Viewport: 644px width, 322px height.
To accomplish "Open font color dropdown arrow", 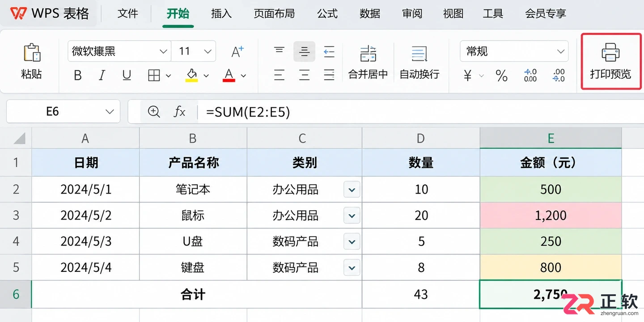I will pos(243,76).
